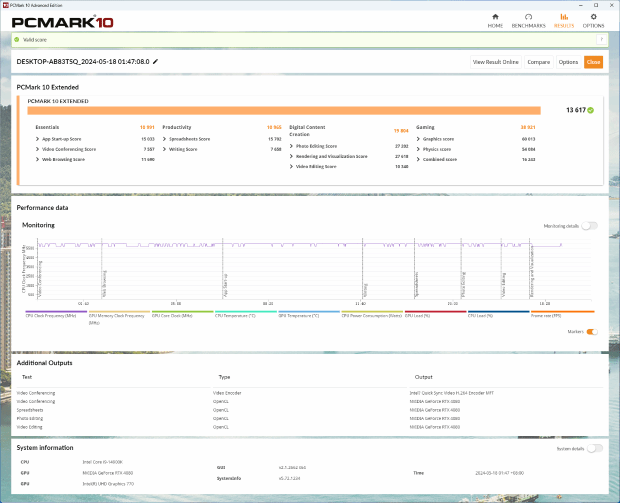Click the Productivity group heading
Image resolution: width=620 pixels, height=503 pixels.
pos(176,127)
